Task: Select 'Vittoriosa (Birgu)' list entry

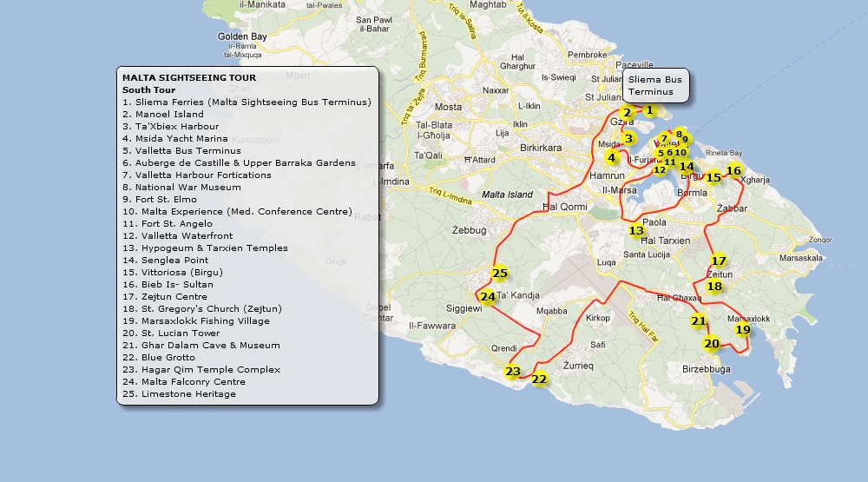Action: [173, 273]
